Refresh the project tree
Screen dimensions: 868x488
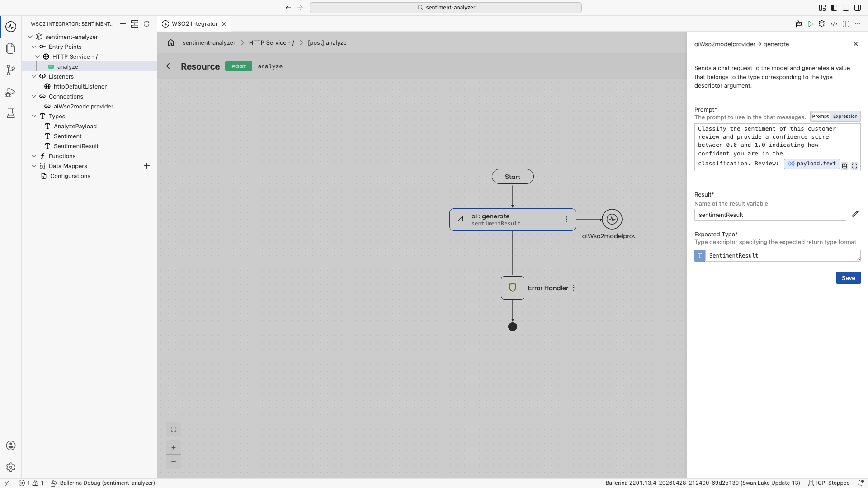click(146, 24)
